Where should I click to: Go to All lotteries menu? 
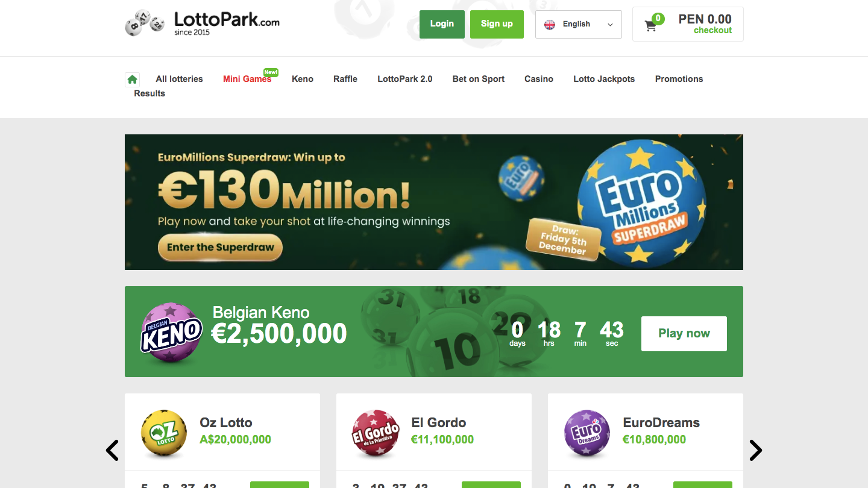pyautogui.click(x=179, y=79)
